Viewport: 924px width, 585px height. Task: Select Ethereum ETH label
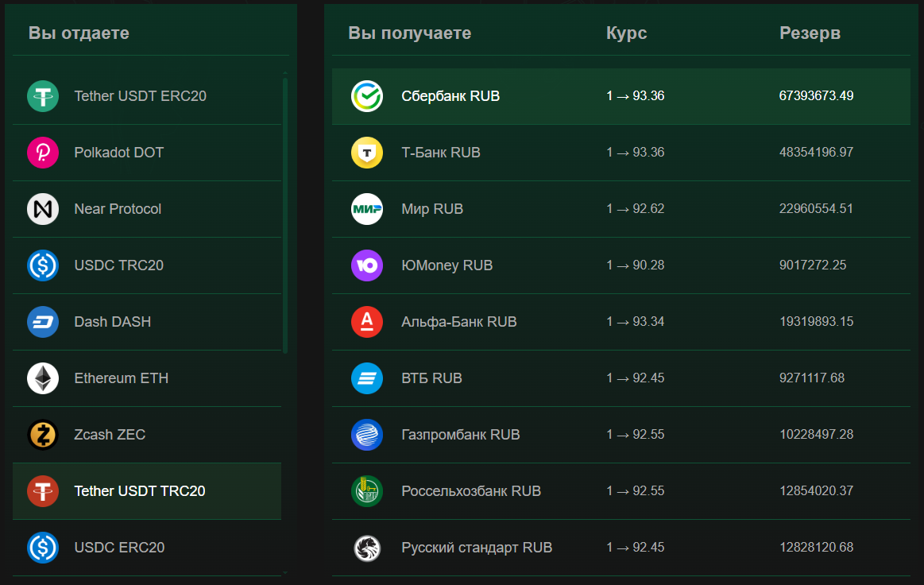click(x=122, y=378)
